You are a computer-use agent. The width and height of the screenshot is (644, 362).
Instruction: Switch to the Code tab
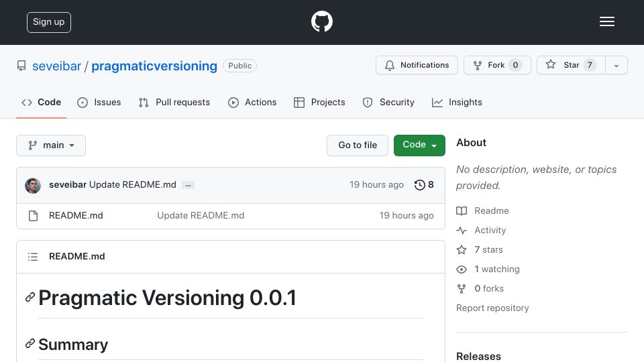pyautogui.click(x=41, y=102)
